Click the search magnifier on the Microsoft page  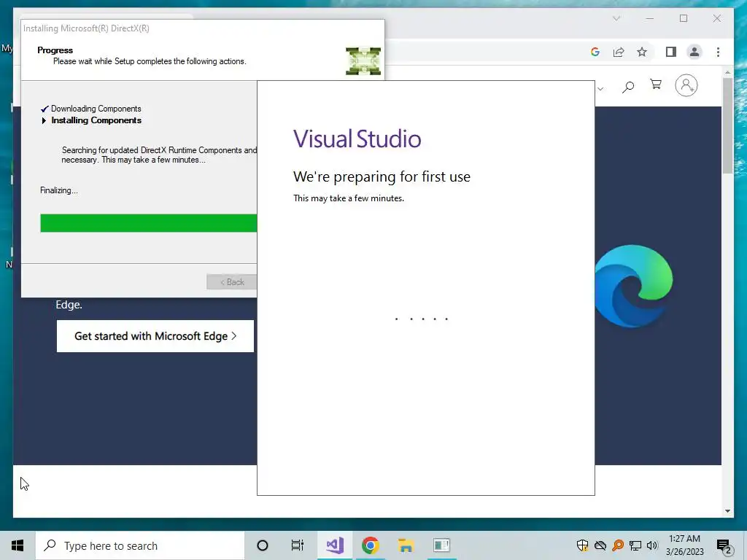628,87
